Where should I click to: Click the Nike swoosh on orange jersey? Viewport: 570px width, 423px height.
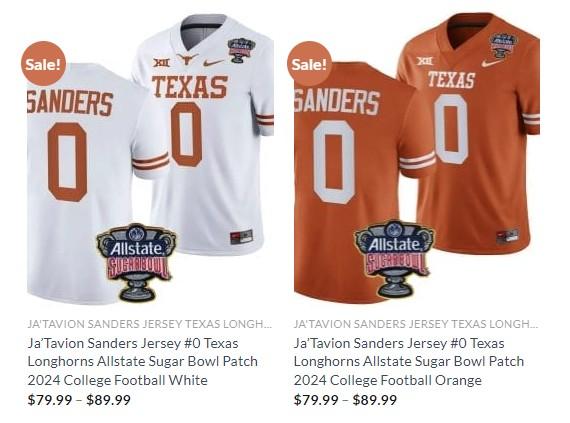click(493, 63)
